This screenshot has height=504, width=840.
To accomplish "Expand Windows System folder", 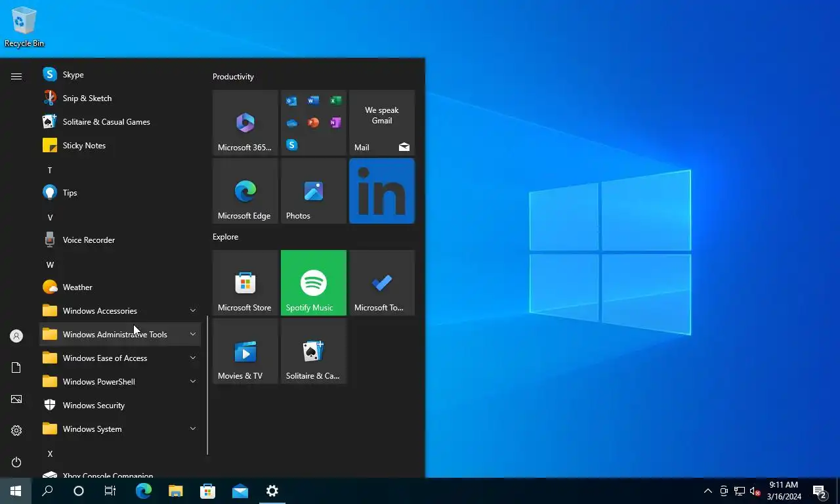I will 120,429.
